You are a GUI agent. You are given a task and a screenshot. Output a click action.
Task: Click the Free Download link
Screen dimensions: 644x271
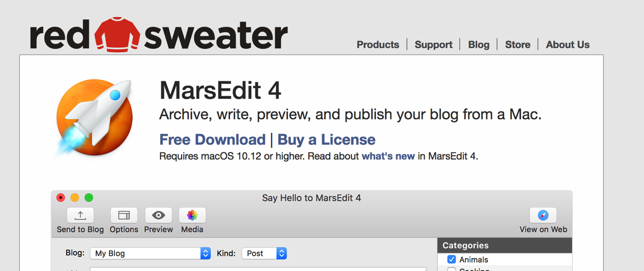pos(212,140)
